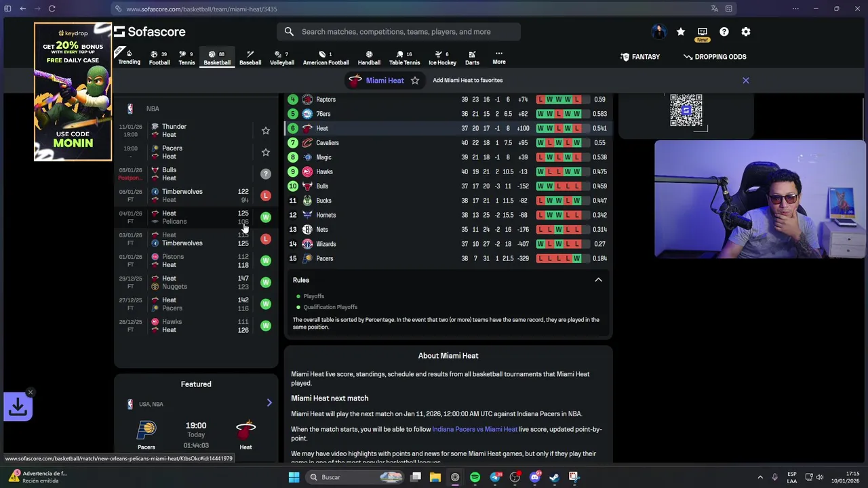The image size is (868, 488).
Task: Close the Add to favorites tooltip
Action: (745, 81)
